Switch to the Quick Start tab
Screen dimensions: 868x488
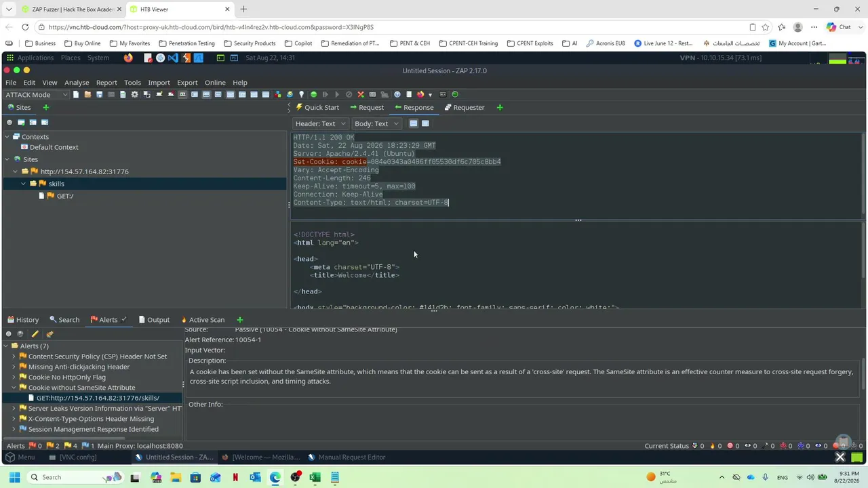point(317,107)
